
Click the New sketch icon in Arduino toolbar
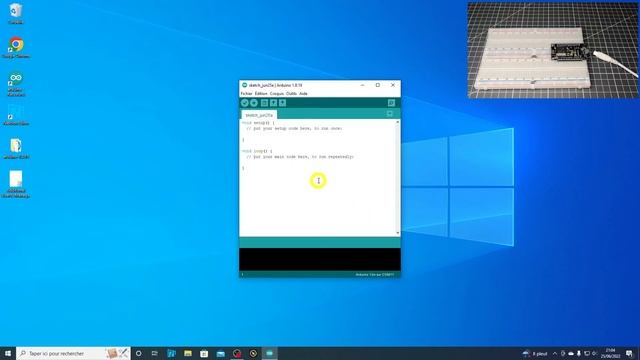(x=264, y=103)
